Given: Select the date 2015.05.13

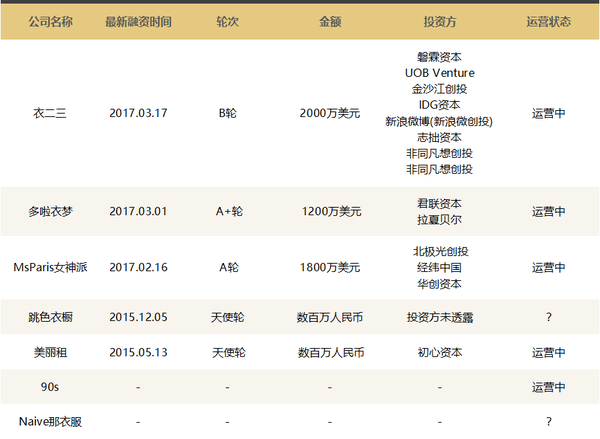Looking at the screenshot, I should click(138, 352).
